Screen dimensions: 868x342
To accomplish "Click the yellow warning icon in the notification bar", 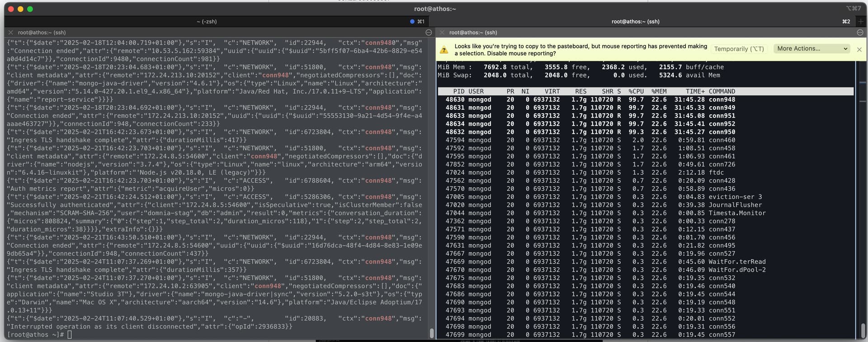I will [x=444, y=50].
